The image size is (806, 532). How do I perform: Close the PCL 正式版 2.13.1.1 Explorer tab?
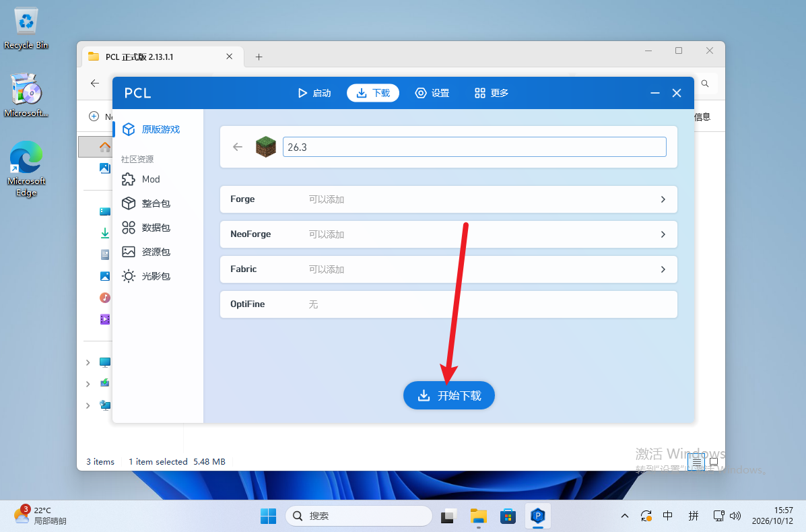point(229,57)
